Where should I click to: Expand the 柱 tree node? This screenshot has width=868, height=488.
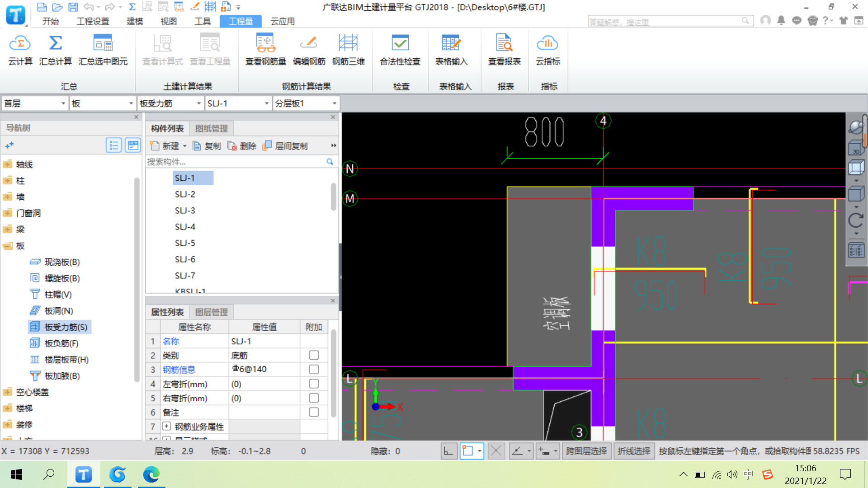(7, 181)
